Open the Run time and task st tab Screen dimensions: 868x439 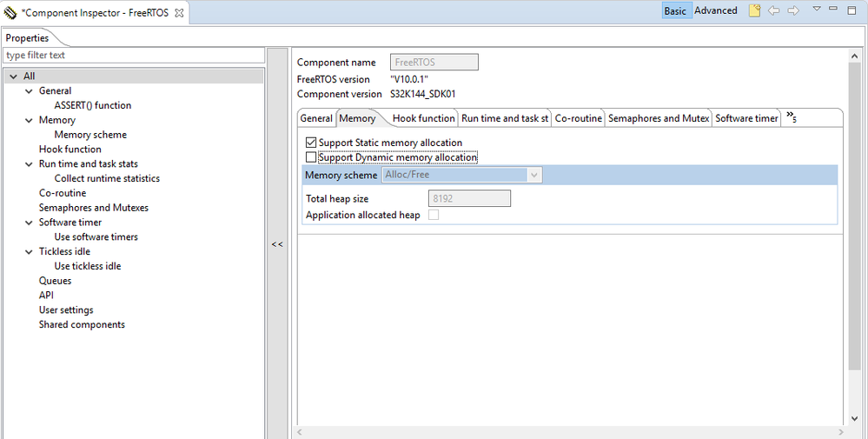pyautogui.click(x=505, y=118)
